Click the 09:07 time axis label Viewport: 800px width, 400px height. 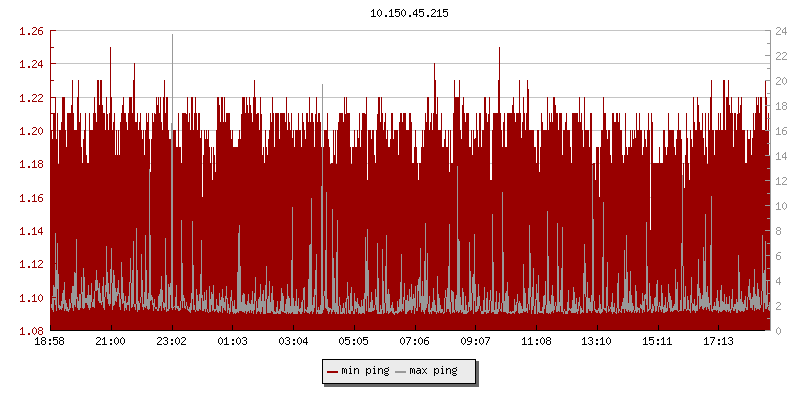pos(476,342)
